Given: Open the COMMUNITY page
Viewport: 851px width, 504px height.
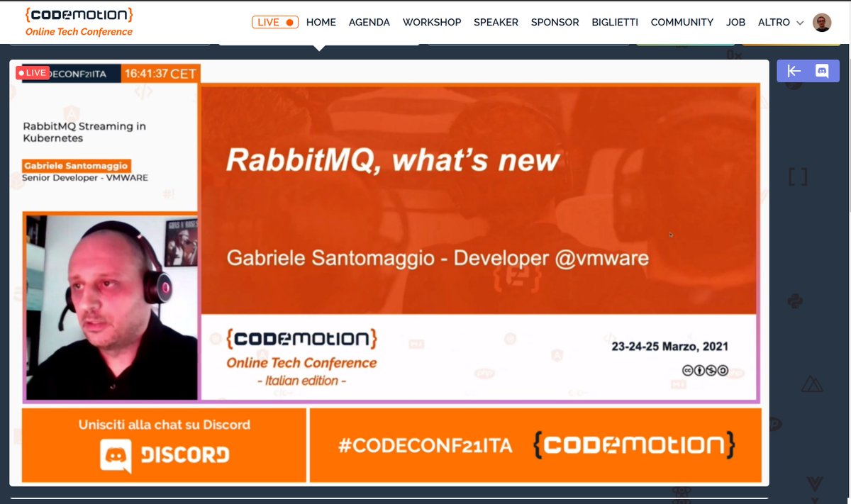Looking at the screenshot, I should (x=682, y=22).
